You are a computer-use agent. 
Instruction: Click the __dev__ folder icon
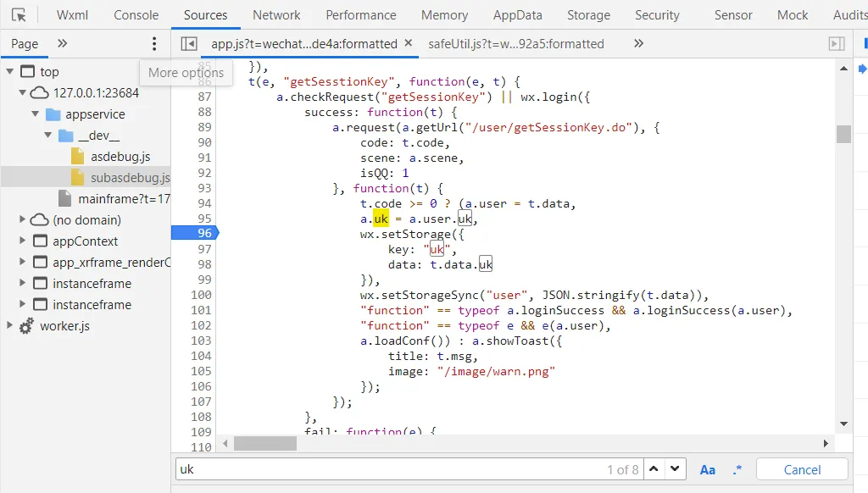(66, 135)
